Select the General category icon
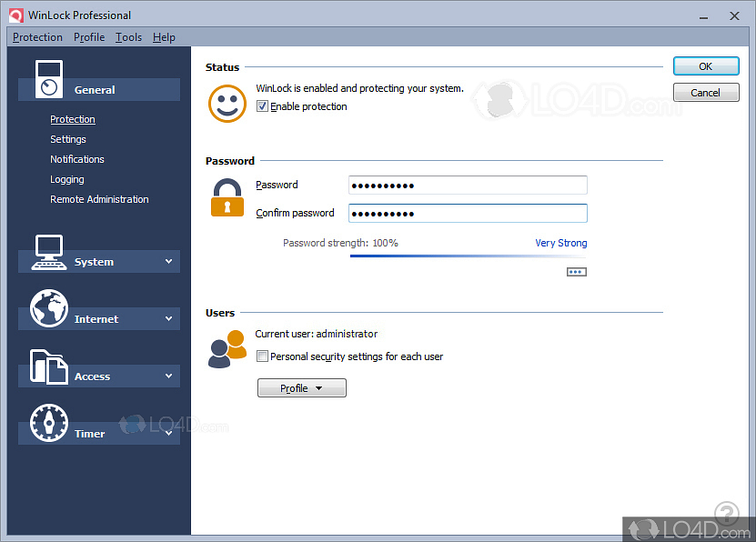The image size is (756, 542). [47, 78]
